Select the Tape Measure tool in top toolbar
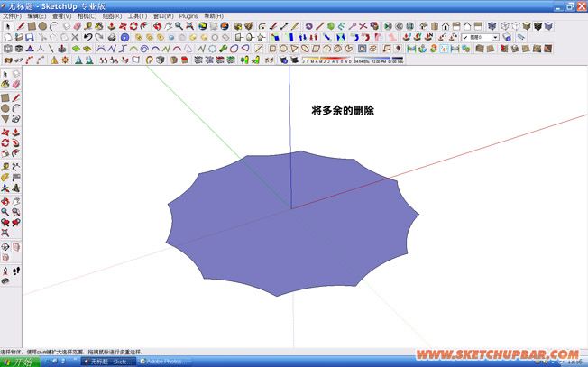The image size is (588, 367). pyautogui.click(x=88, y=26)
